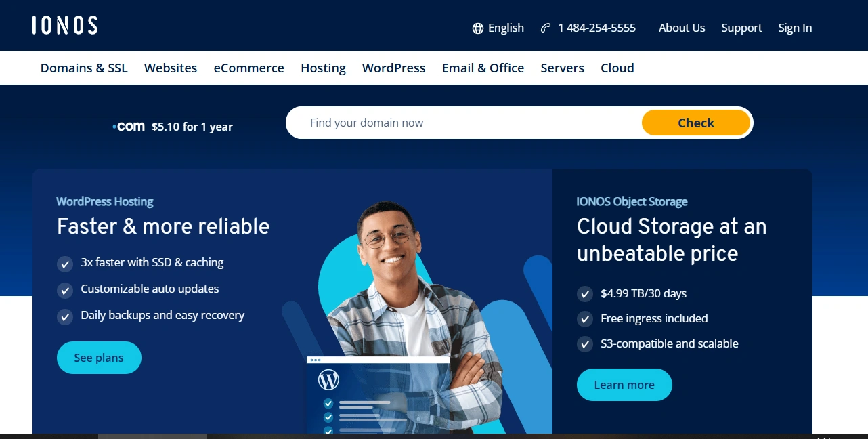
Task: Click the $4.99 TB/30 days text
Action: pos(644,293)
